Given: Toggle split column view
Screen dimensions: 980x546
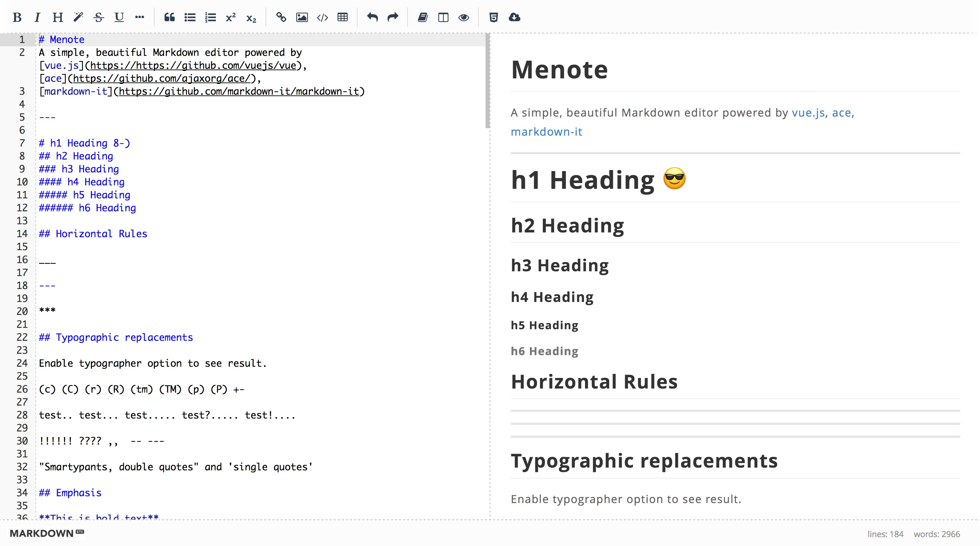Looking at the screenshot, I should [x=443, y=17].
